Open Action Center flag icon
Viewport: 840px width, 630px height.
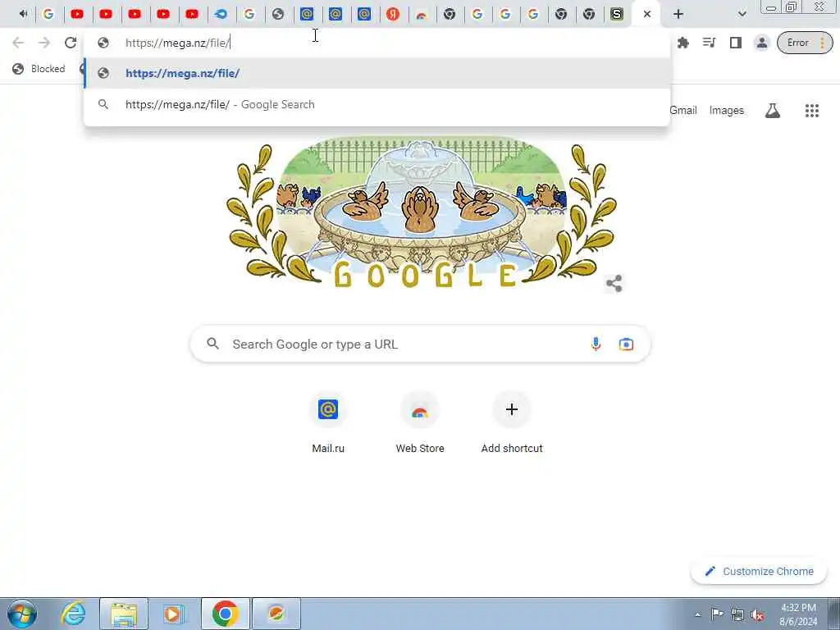[717, 614]
